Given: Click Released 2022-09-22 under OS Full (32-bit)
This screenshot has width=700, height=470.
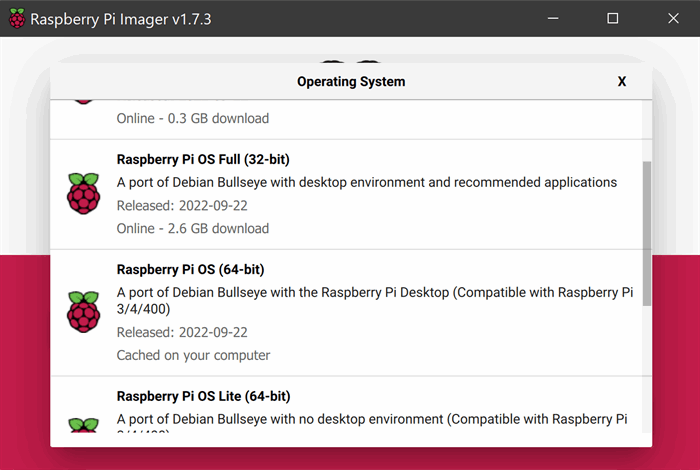Looking at the screenshot, I should [182, 206].
